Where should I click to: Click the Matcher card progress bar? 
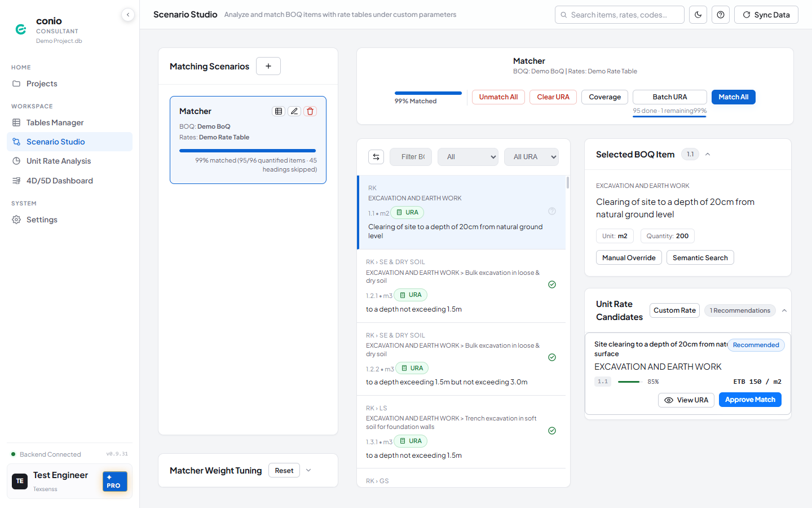[248, 151]
